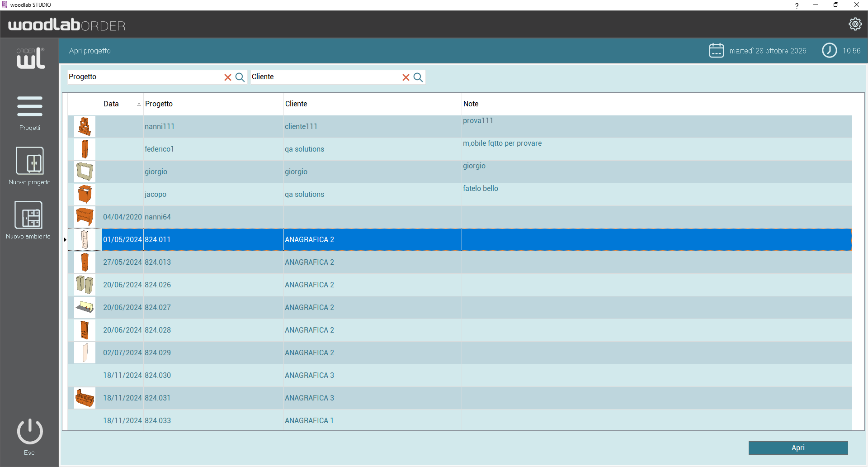Image resolution: width=868 pixels, height=467 pixels.
Task: Run search with Progetto magnifier icon
Action: point(240,77)
